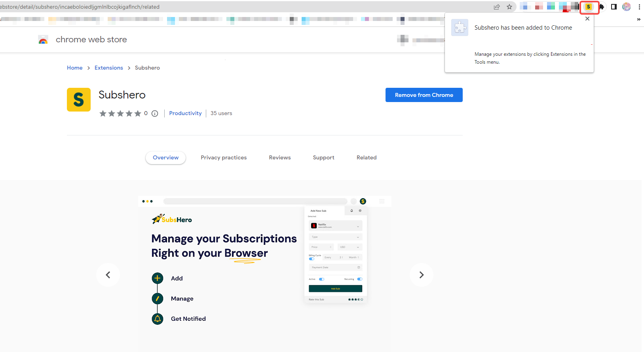Click the yellow Subshero S logo
644x352 pixels.
click(x=79, y=100)
